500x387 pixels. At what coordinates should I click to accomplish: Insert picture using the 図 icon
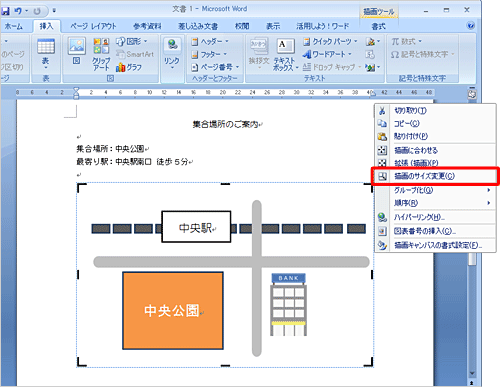[77, 51]
